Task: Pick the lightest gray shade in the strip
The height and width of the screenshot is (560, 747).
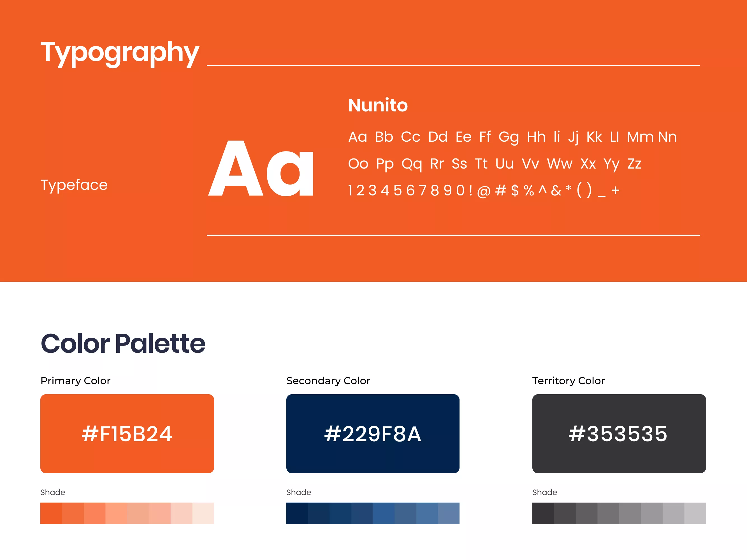Action: [695, 513]
